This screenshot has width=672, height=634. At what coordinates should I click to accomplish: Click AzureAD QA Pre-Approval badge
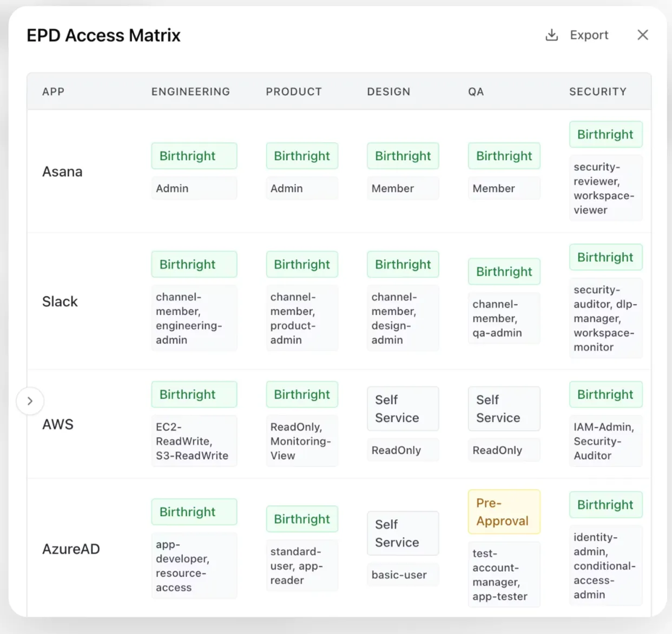pos(504,512)
